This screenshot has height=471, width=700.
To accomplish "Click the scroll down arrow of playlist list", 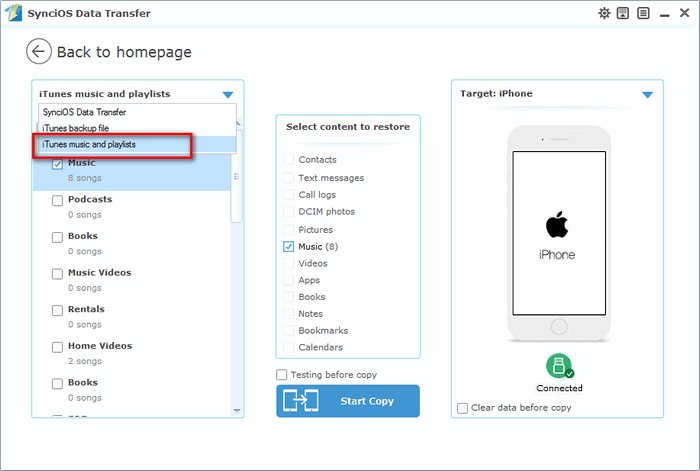I will coord(237,410).
